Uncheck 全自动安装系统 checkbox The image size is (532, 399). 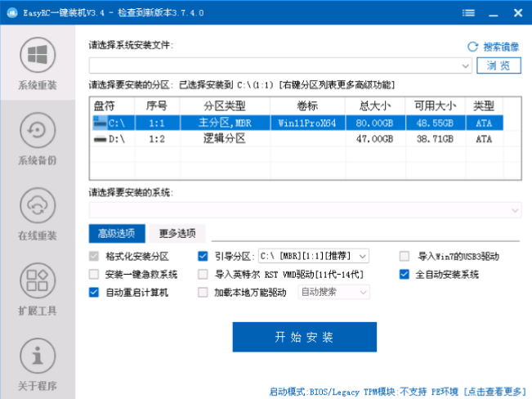404,274
